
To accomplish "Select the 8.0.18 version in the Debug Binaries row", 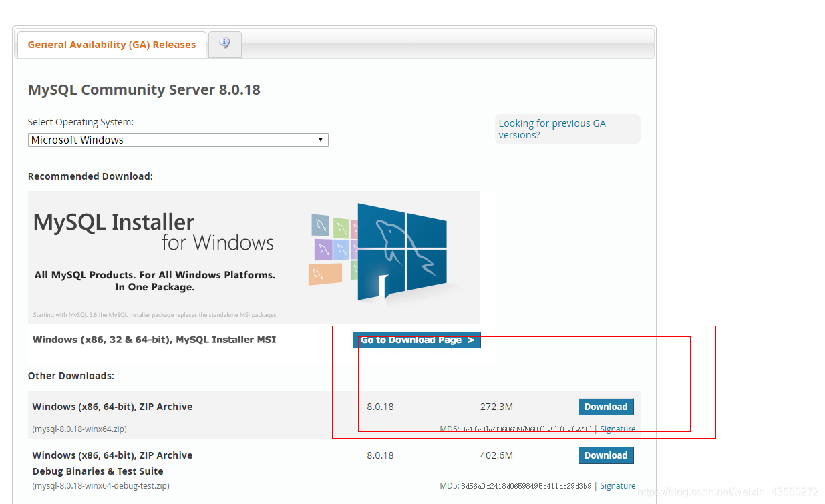I will (380, 455).
